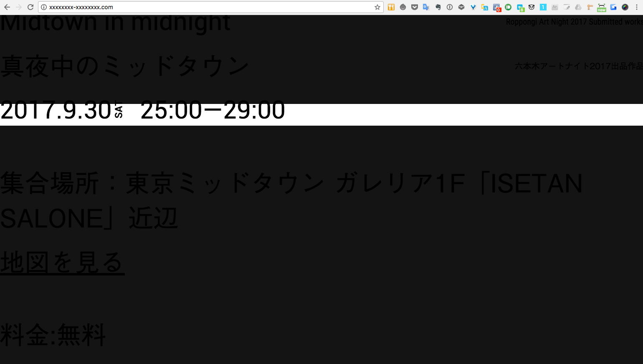This screenshot has height=364, width=643.
Task: View site information for this page
Action: [44, 7]
